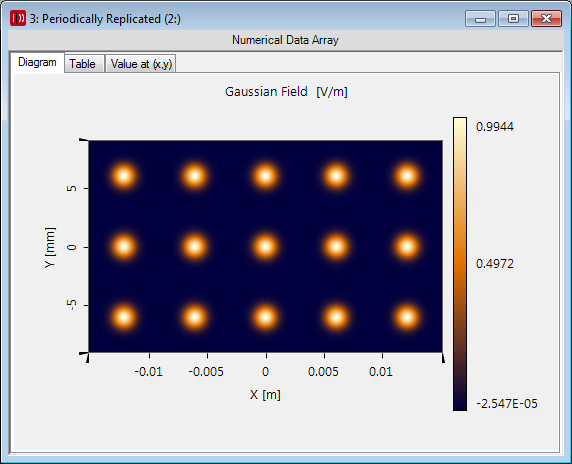The image size is (572, 464).
Task: Click the 0.9944 colorbar maximum label
Action: point(495,127)
